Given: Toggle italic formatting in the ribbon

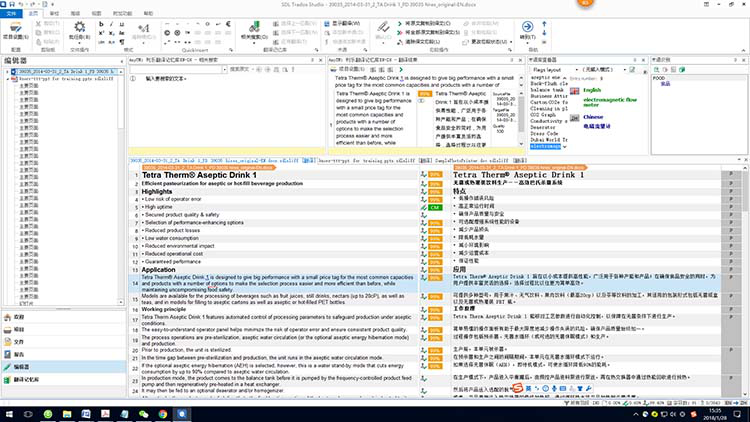Looking at the screenshot, I should [x=111, y=24].
